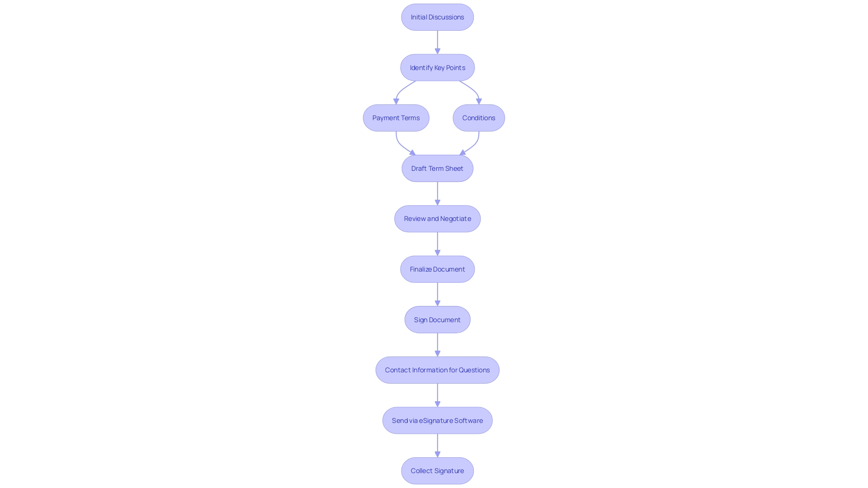
Task: Click the Send via eSignature Software button
Action: [437, 420]
